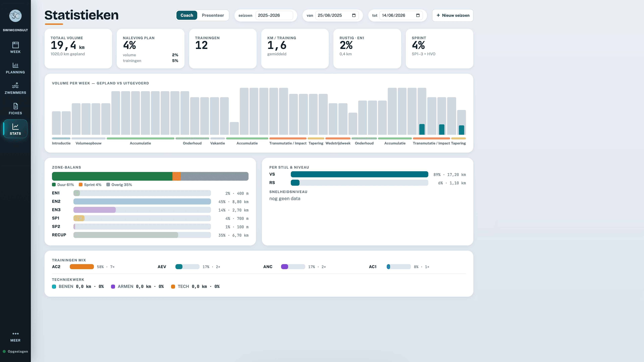Image resolution: width=644 pixels, height=362 pixels.
Task: Click the SP2 zone progress bar
Action: [x=142, y=227]
